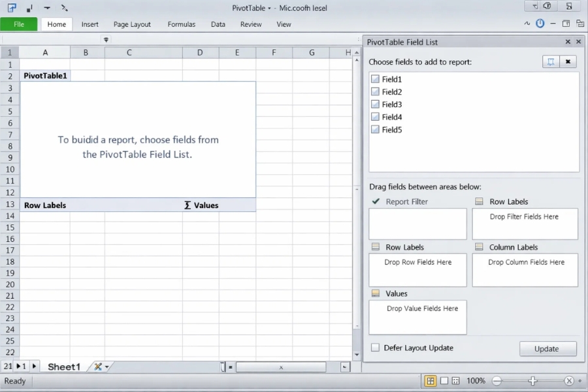This screenshot has height=392, width=588.
Task: Open Page Layout view from status bar
Action: (x=444, y=381)
